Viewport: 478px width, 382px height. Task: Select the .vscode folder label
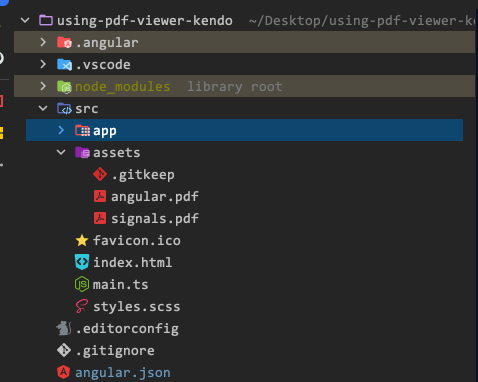(x=103, y=65)
